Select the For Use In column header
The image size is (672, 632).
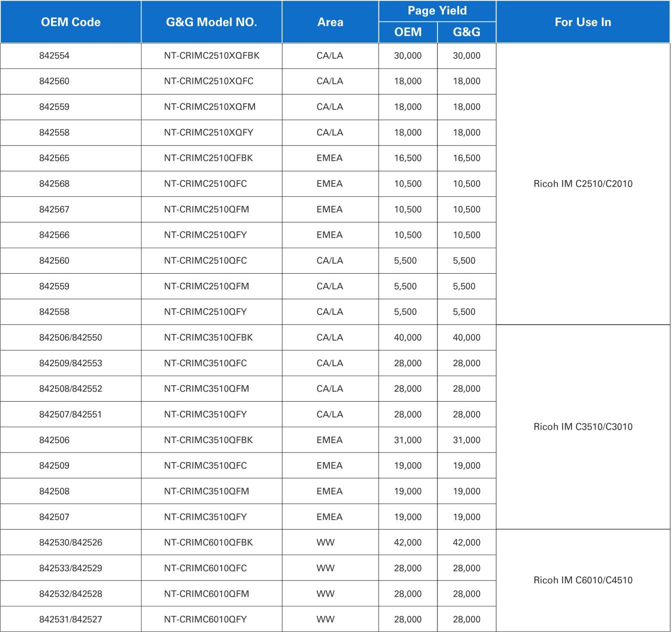tap(583, 22)
